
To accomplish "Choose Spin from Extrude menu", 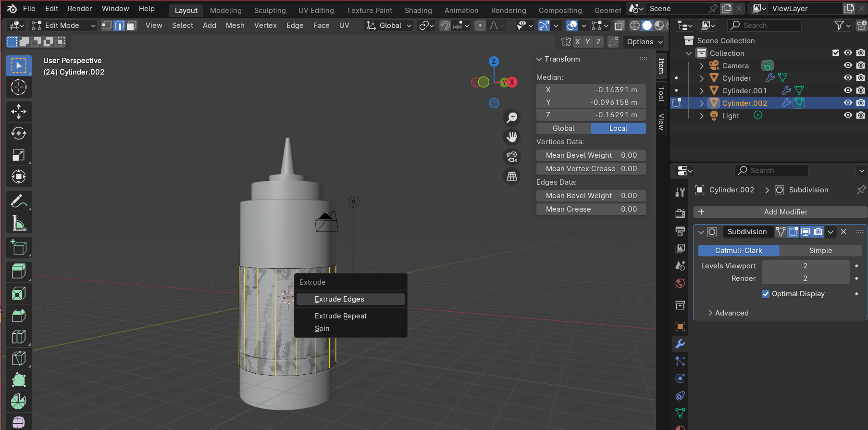I will tap(350, 329).
